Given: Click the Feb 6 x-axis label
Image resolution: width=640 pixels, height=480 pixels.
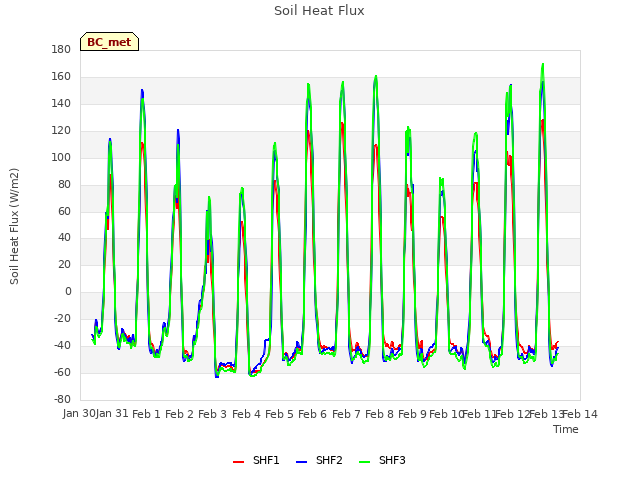Looking at the screenshot, I should tap(312, 414).
